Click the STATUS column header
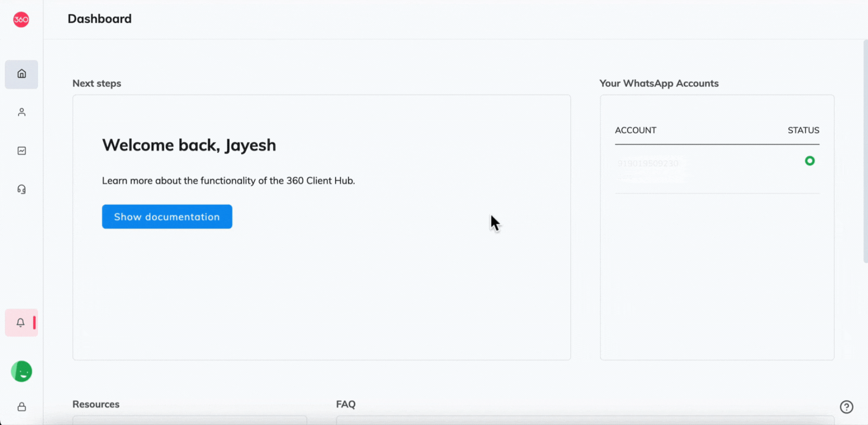This screenshot has height=425, width=868. (803, 130)
